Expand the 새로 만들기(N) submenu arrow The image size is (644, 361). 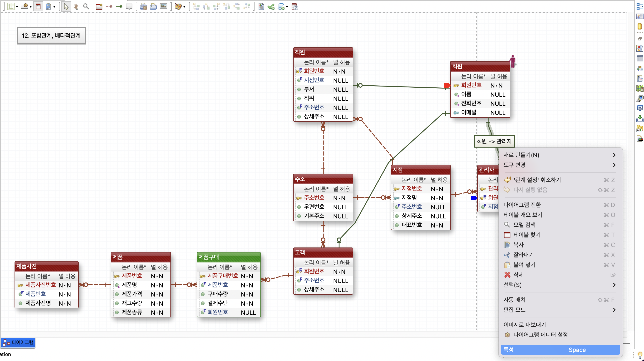[614, 155]
